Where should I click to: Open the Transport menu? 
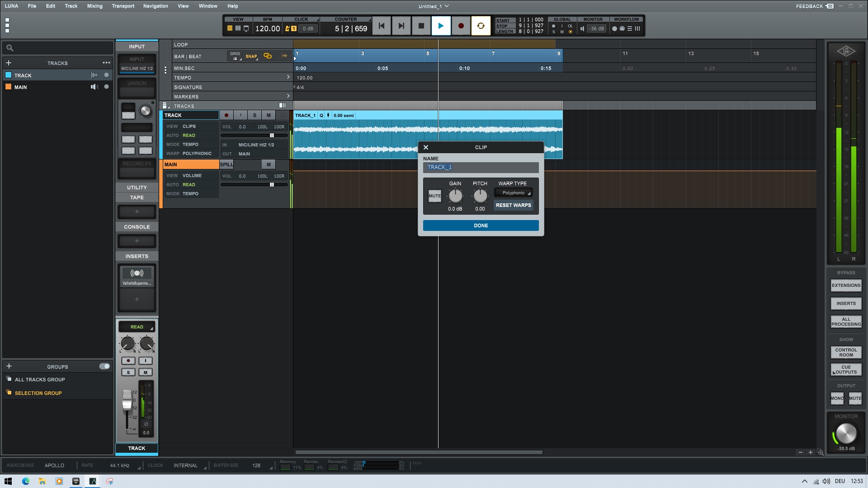click(123, 6)
